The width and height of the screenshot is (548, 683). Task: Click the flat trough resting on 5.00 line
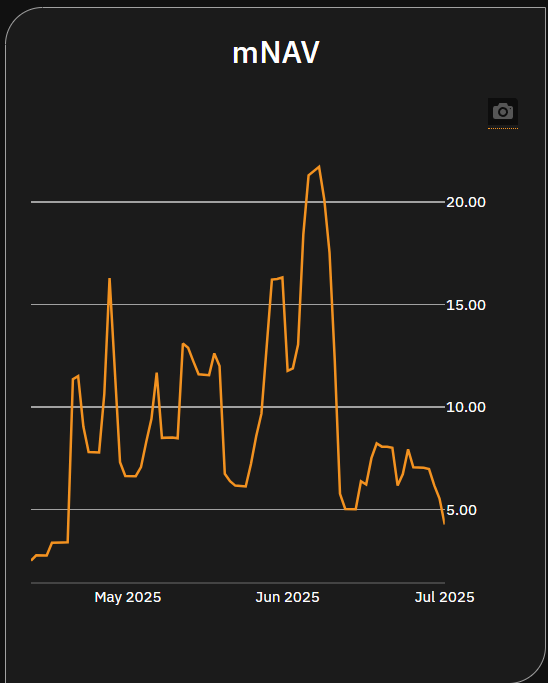pyautogui.click(x=350, y=509)
